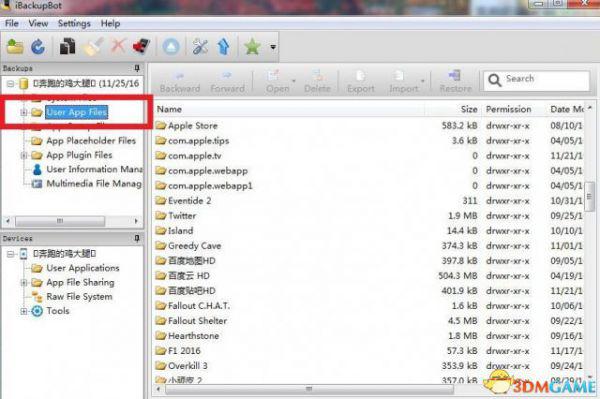Viewport: 600px width, 399px height.
Task: Click the duplicate files toolbar icon
Action: tap(68, 47)
